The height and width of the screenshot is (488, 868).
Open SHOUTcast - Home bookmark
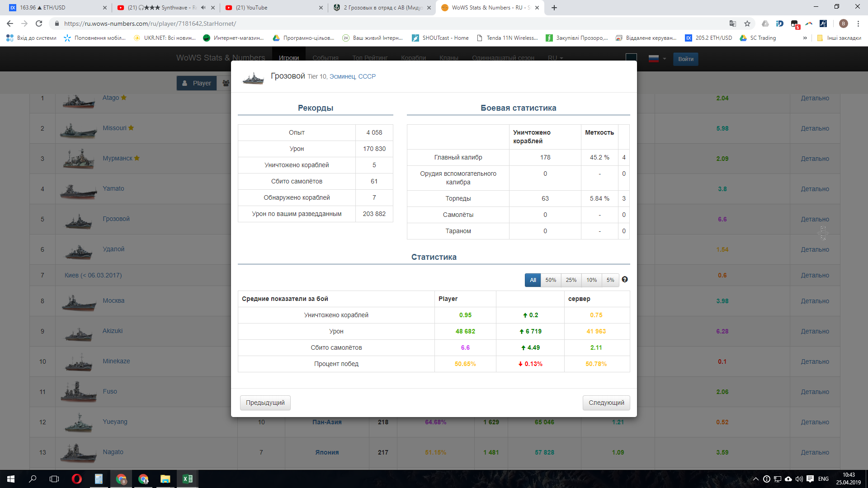440,38
